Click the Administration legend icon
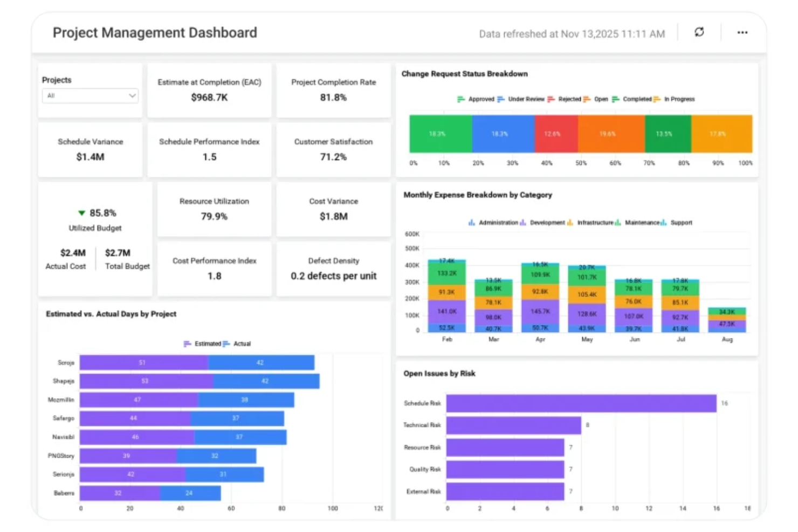Screen dimensions: 798x532 (470, 222)
